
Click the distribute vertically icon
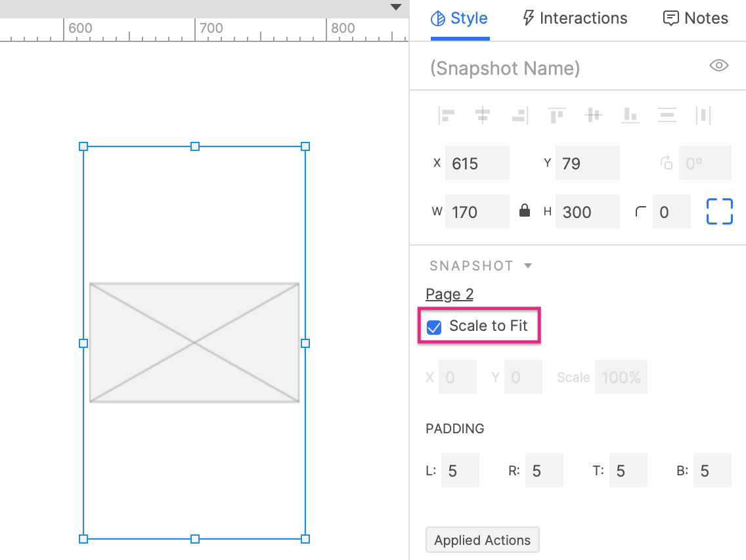[667, 115]
